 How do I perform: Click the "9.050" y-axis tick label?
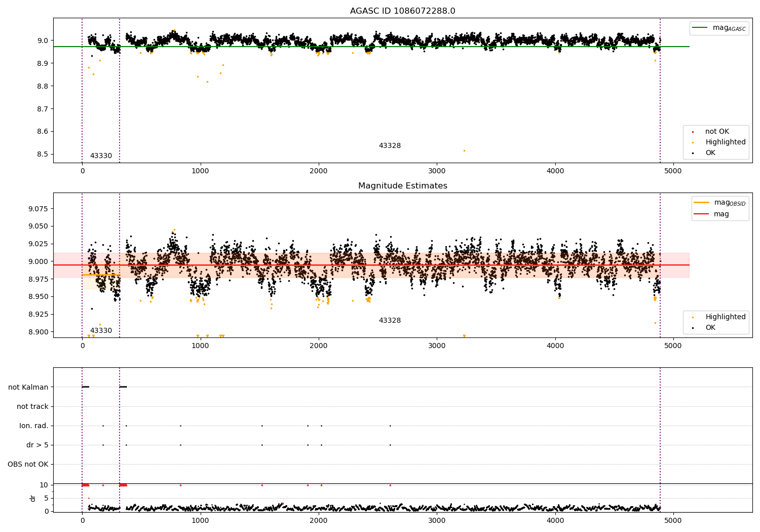tap(39, 226)
